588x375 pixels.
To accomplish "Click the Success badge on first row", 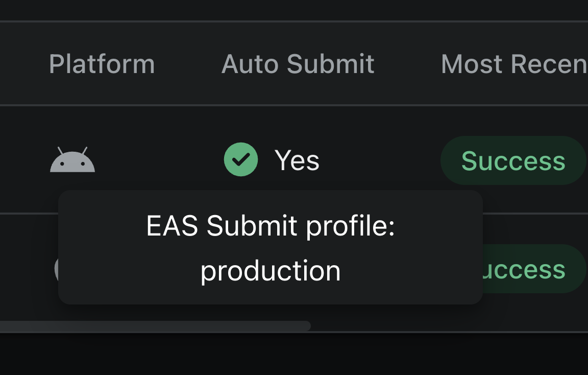I will click(x=512, y=160).
